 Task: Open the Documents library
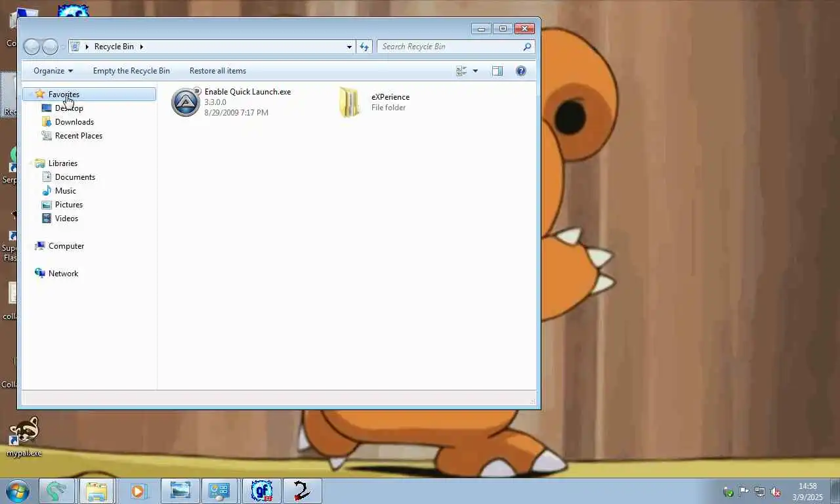tap(75, 177)
